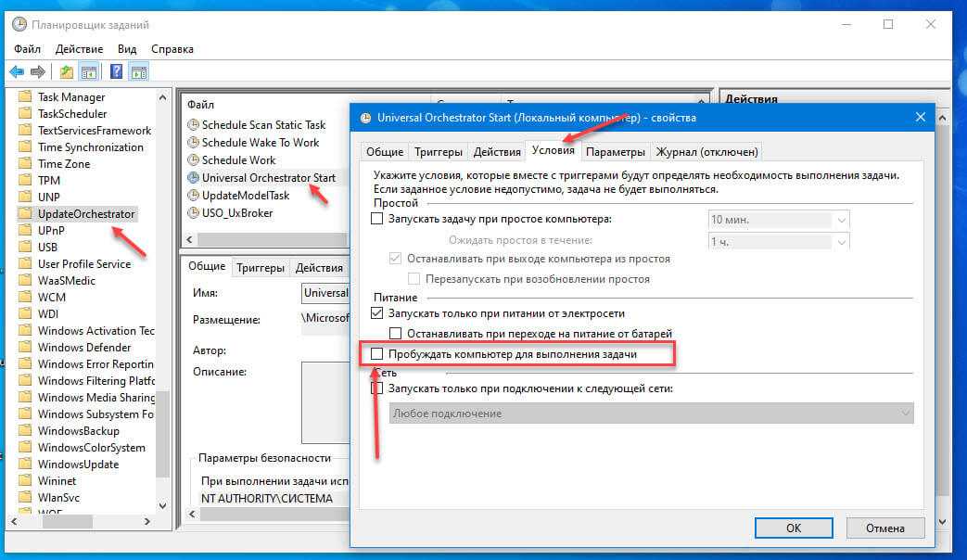
Task: Open Help via blue question mark icon
Action: pyautogui.click(x=117, y=71)
